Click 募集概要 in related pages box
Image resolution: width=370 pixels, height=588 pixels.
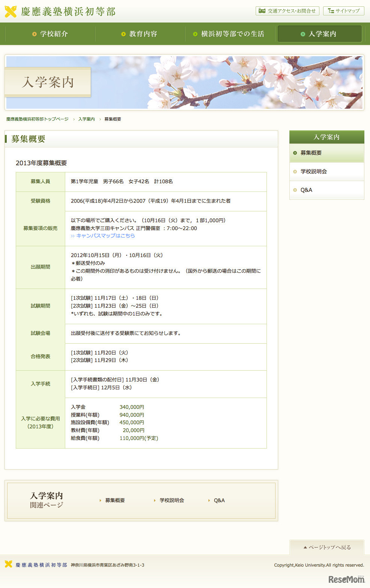[115, 500]
